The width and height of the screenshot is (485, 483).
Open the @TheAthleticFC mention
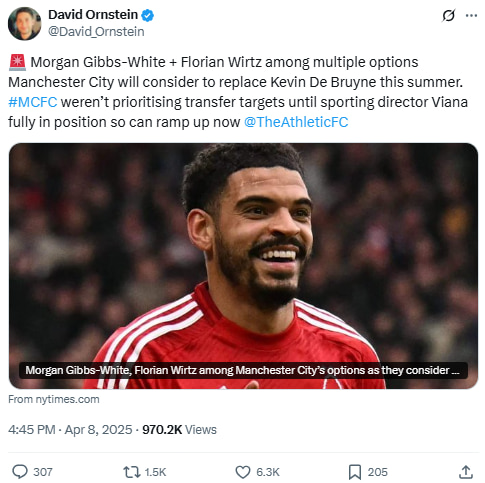(x=296, y=122)
